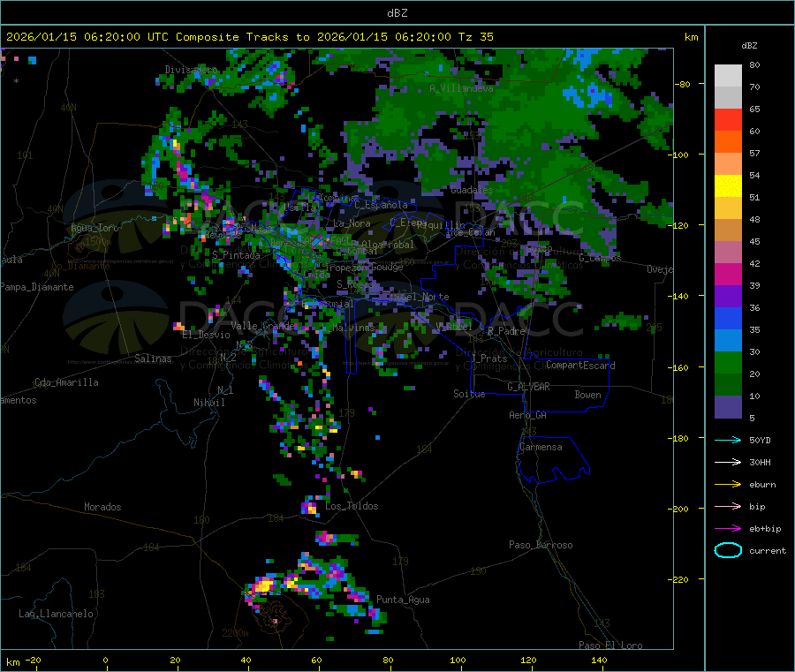The height and width of the screenshot is (672, 795).
Task: Select the dark green 20-10 dBZ swatch
Action: (728, 384)
